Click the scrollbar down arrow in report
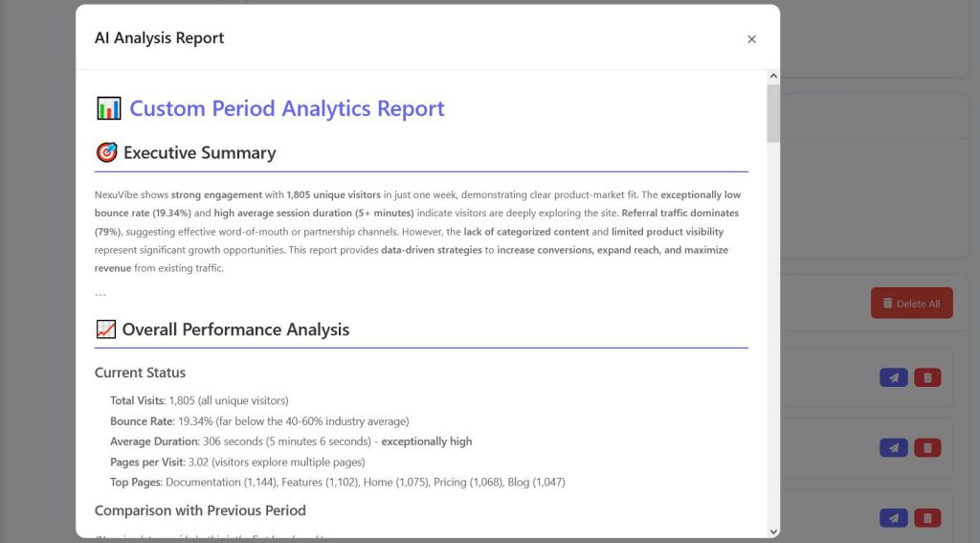Image resolution: width=980 pixels, height=543 pixels. coord(773,532)
